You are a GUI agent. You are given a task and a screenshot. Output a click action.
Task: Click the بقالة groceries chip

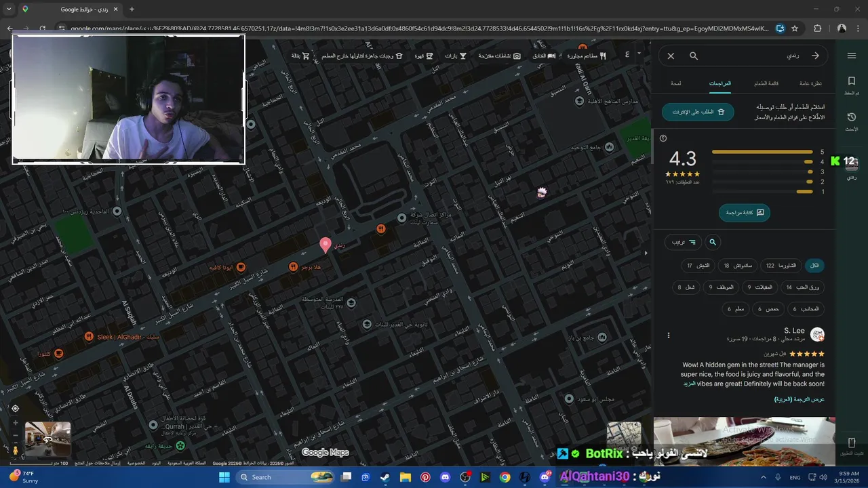coord(300,56)
